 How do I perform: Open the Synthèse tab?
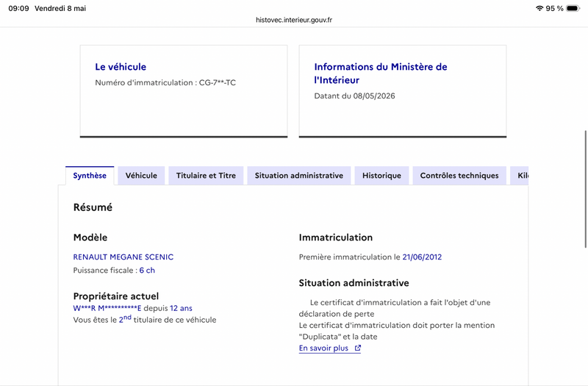click(90, 176)
